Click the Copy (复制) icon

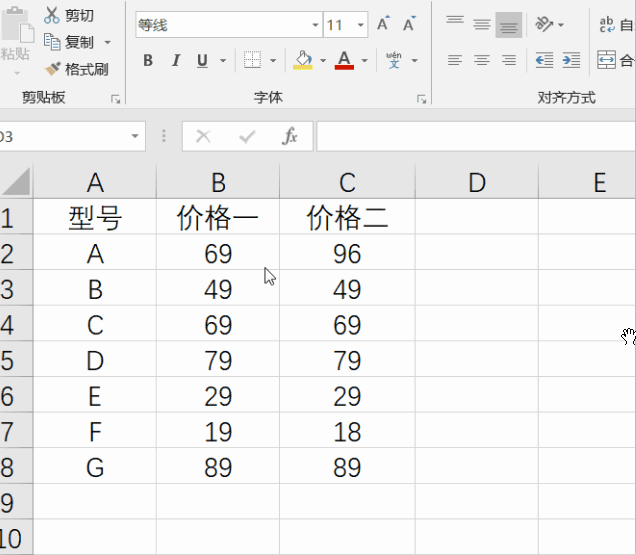tap(52, 42)
